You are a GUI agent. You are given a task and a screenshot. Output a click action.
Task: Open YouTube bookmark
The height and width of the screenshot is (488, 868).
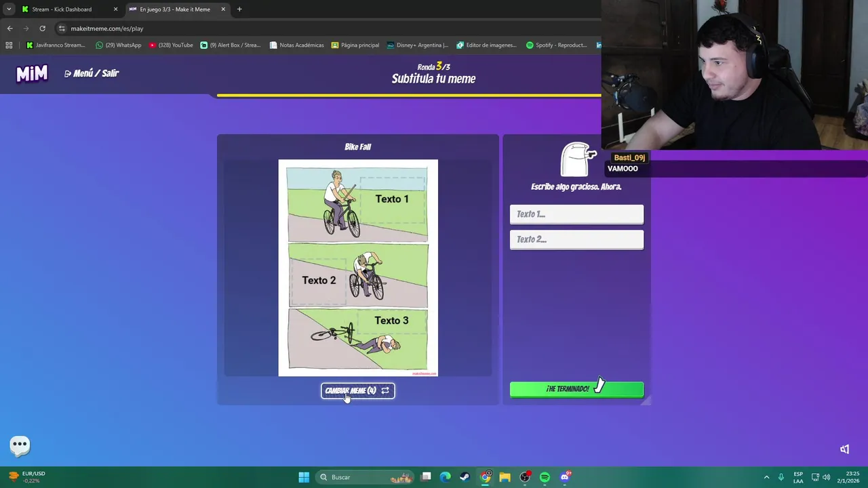[x=171, y=45]
